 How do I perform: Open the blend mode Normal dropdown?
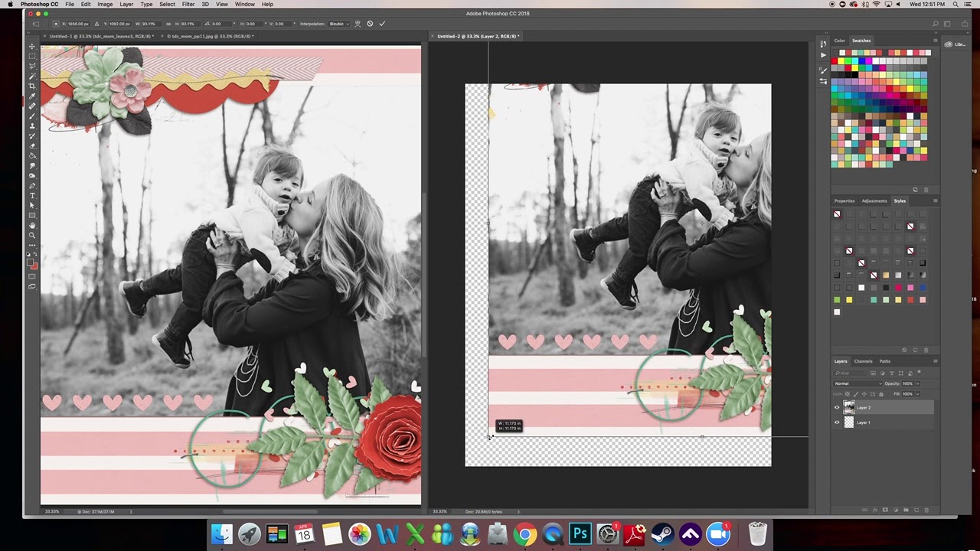click(858, 383)
